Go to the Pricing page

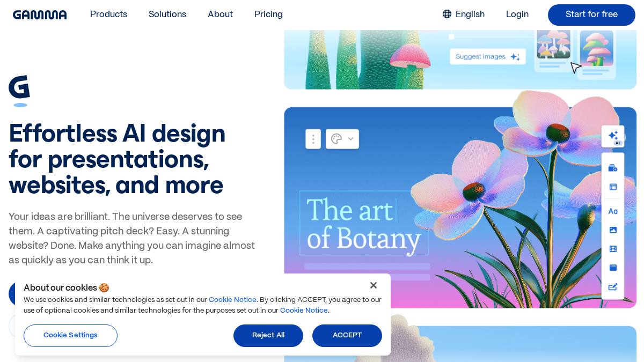(x=268, y=14)
